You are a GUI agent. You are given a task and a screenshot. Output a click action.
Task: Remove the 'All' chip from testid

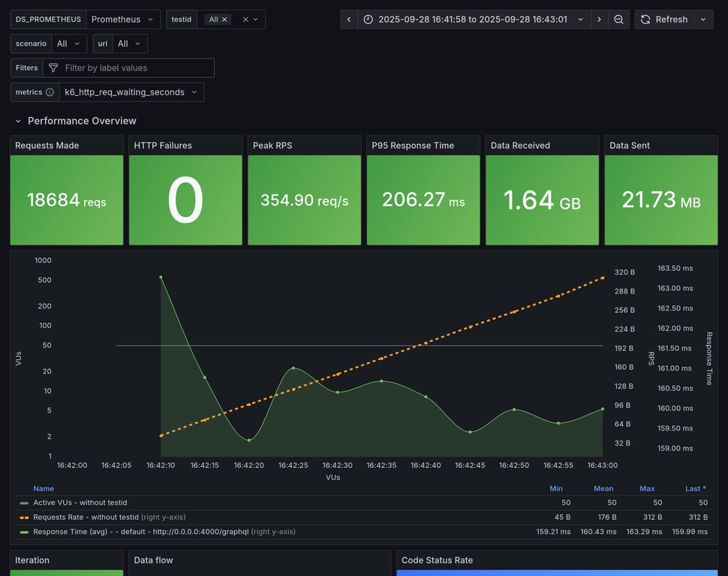pos(224,19)
